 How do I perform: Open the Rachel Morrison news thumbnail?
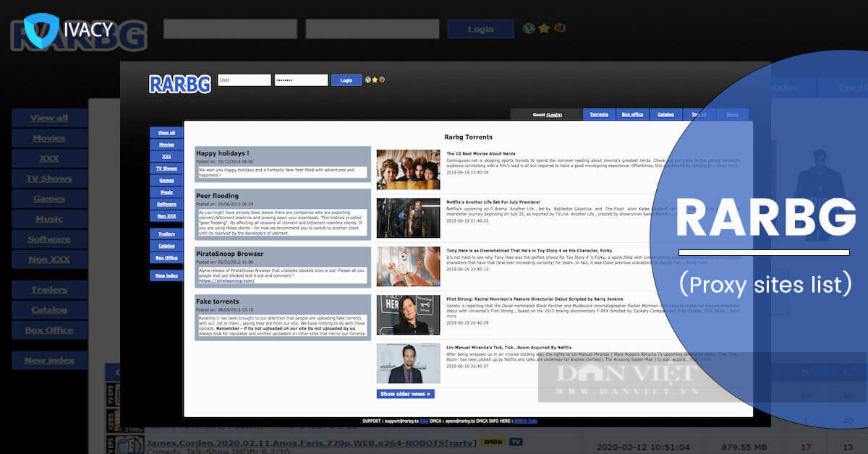408,314
